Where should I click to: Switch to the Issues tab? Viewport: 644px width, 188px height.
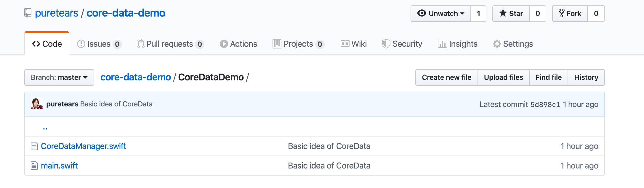tap(99, 44)
